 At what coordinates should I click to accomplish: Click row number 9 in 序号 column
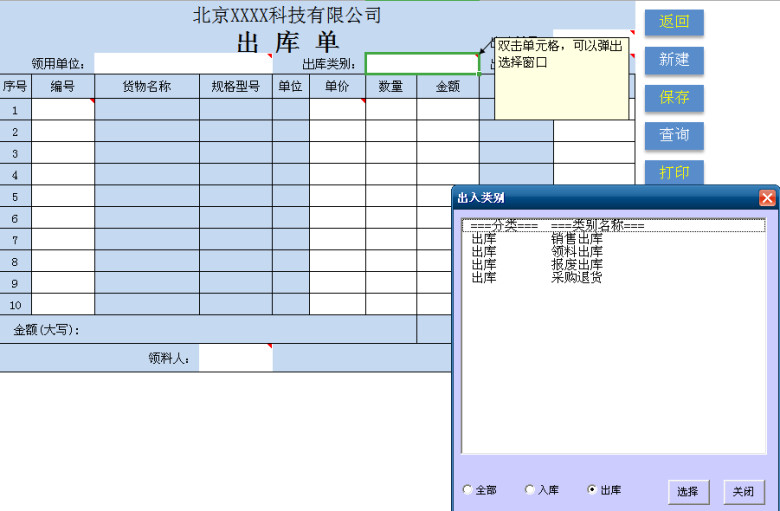15,283
